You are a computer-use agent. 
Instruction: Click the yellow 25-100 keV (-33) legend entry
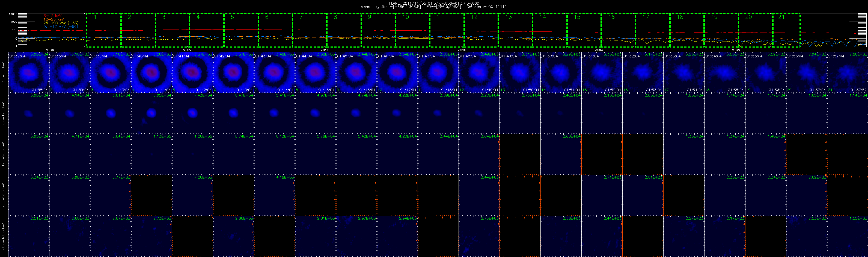[61, 23]
